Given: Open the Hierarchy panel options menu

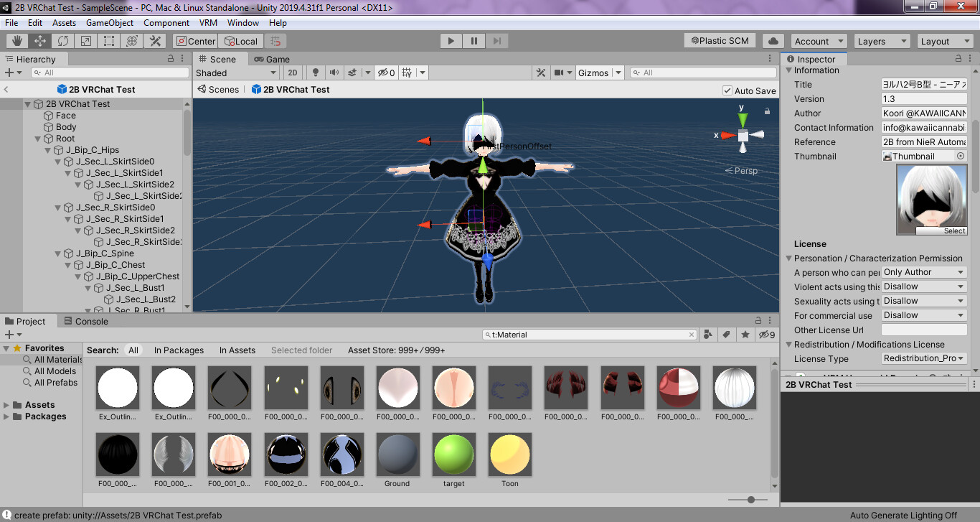Looking at the screenshot, I should click(x=184, y=59).
